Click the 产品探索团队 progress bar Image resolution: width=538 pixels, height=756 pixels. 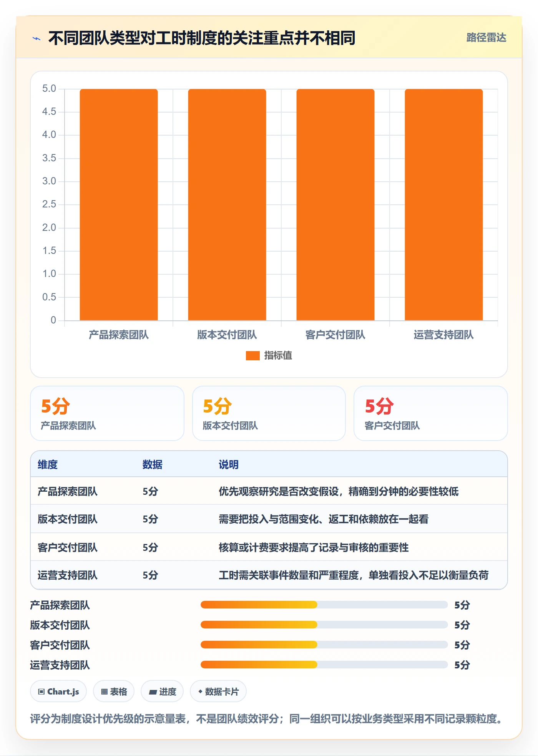[324, 605]
